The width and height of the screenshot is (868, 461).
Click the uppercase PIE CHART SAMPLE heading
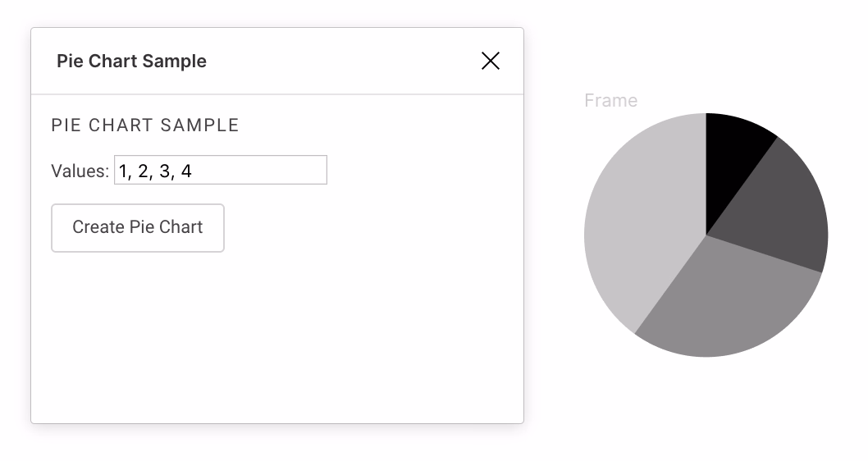point(145,126)
